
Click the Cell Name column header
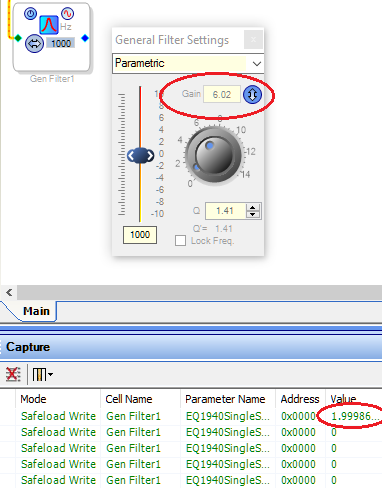(140, 399)
